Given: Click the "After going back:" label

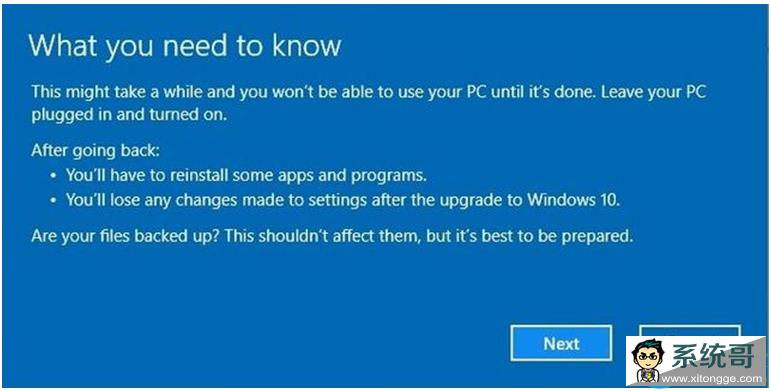Looking at the screenshot, I should (95, 150).
